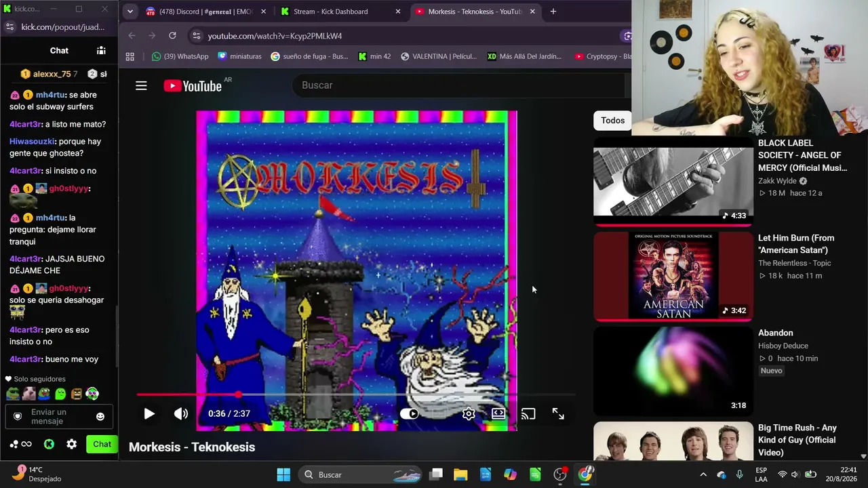868x488 pixels.
Task: Open the (39) WhatsApp bookmark
Action: point(180,57)
